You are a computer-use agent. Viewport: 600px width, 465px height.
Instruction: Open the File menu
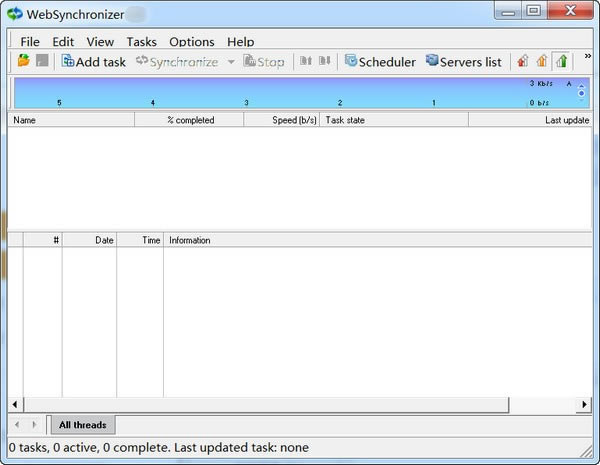tap(30, 42)
